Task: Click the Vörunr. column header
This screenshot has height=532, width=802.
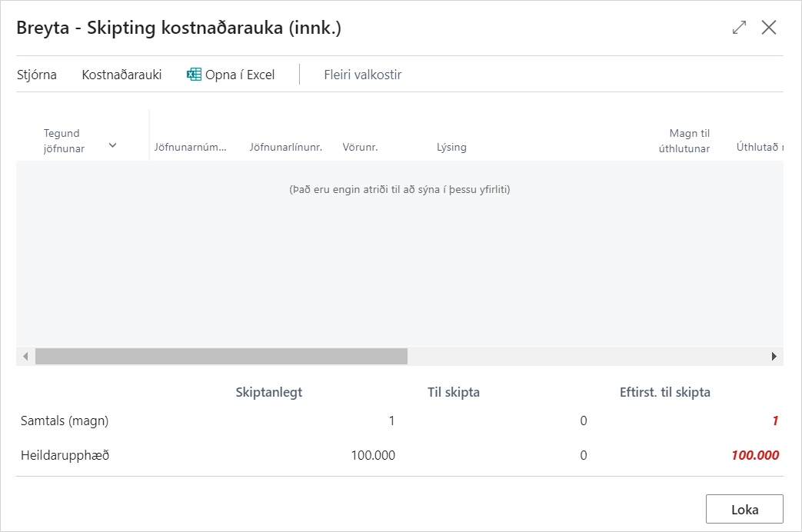Action: point(360,147)
